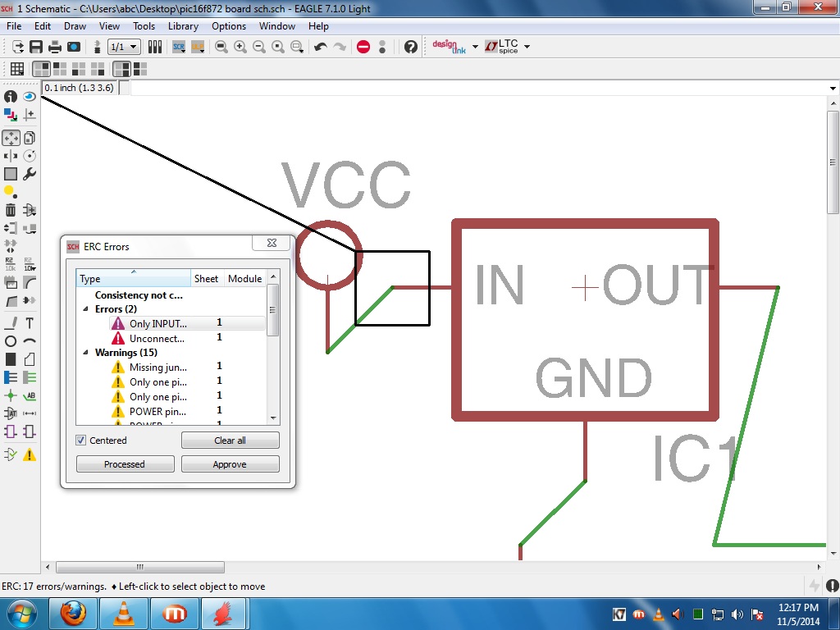The image size is (840, 630).
Task: Select the Junction tool with green dot
Action: click(x=11, y=396)
